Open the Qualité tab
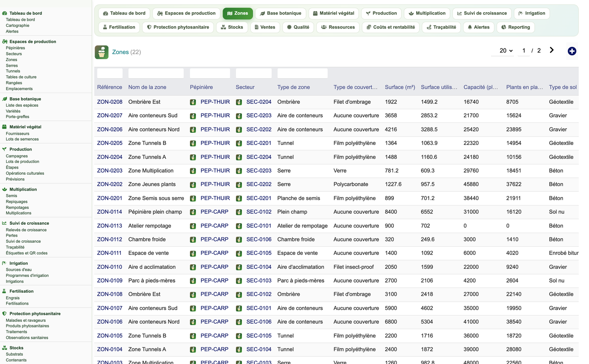Screen dimensions: 589x364 point(298,27)
